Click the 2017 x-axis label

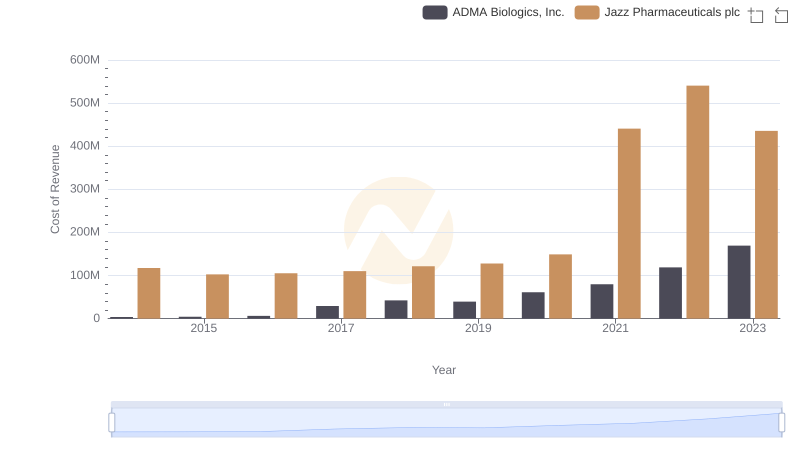pyautogui.click(x=341, y=328)
